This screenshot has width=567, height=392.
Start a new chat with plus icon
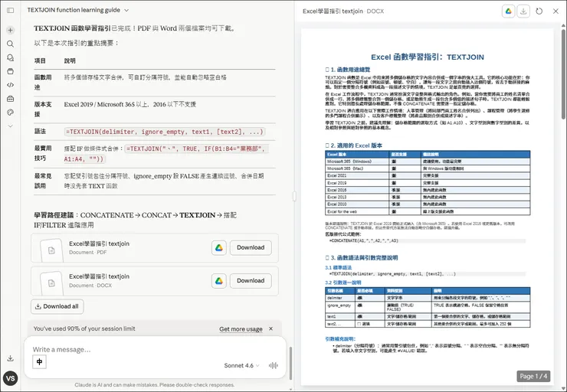click(11, 31)
